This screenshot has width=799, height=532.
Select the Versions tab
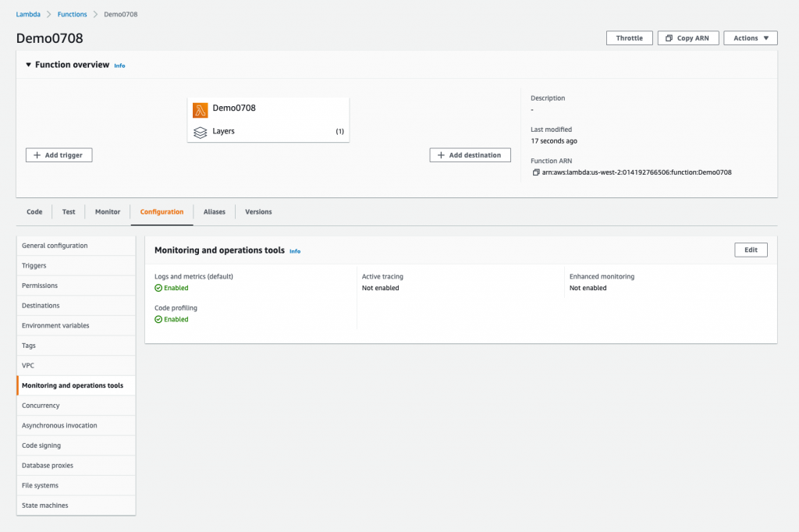pos(258,211)
